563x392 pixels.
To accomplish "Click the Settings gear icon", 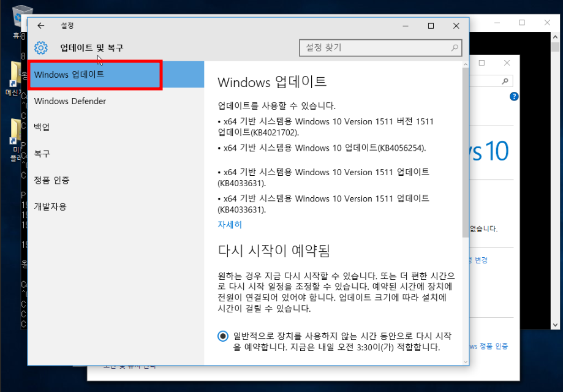I will tap(41, 47).
